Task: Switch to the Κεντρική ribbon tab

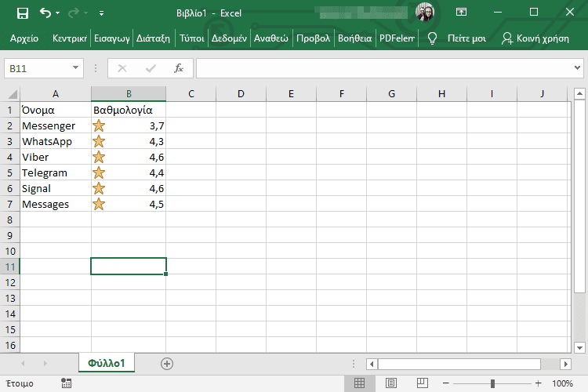Action: pyautogui.click(x=70, y=38)
